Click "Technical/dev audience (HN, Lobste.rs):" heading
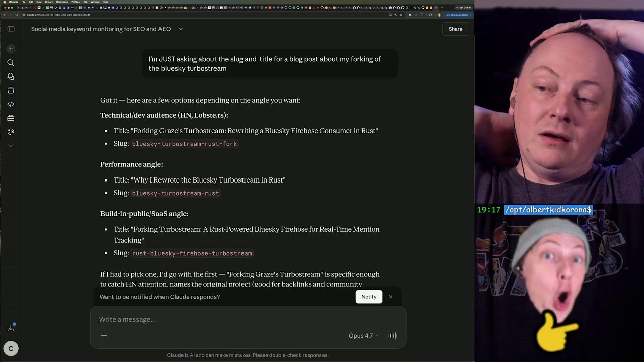The width and height of the screenshot is (644, 362). 164,115
